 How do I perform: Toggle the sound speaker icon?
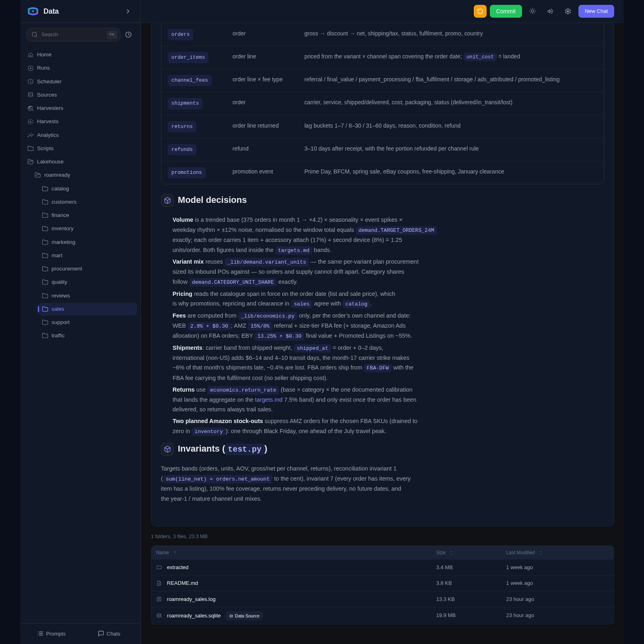[550, 11]
